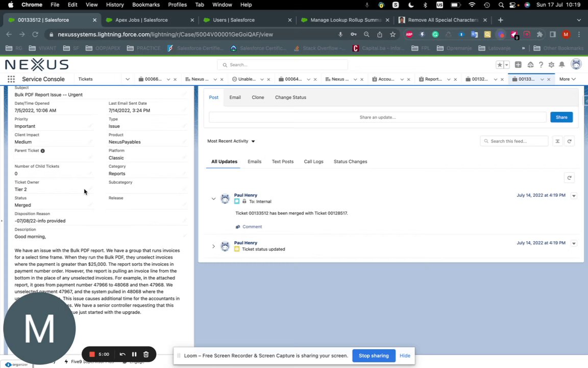Edit the Status Merged field pencil
Screen dimensions: 588x368
point(90,205)
